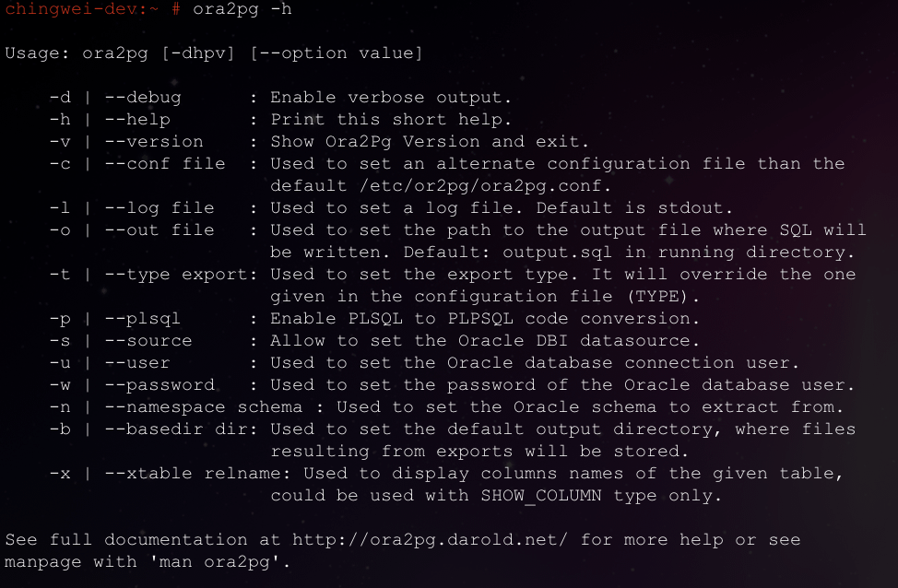Click the '--log file' option
The image size is (898, 588).
point(160,208)
